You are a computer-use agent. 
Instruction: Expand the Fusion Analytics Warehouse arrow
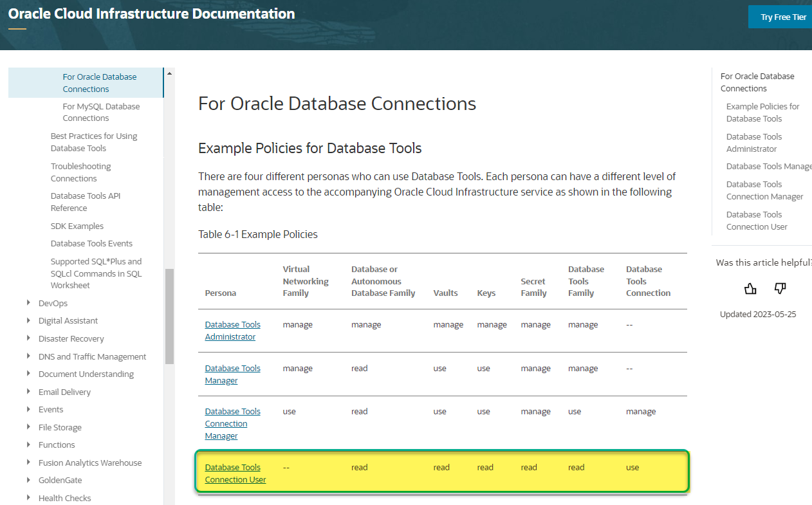click(x=28, y=463)
